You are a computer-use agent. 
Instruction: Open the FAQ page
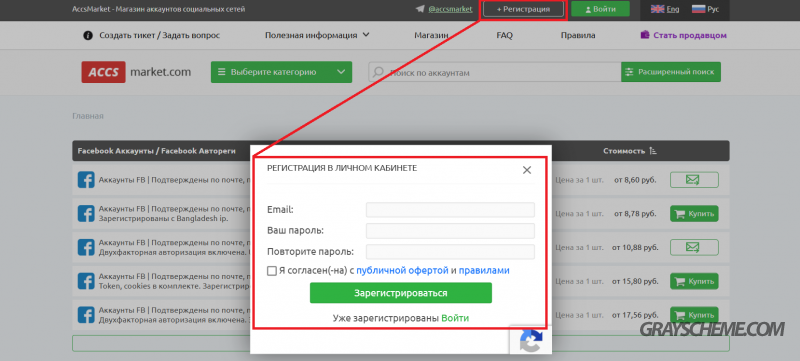click(505, 35)
